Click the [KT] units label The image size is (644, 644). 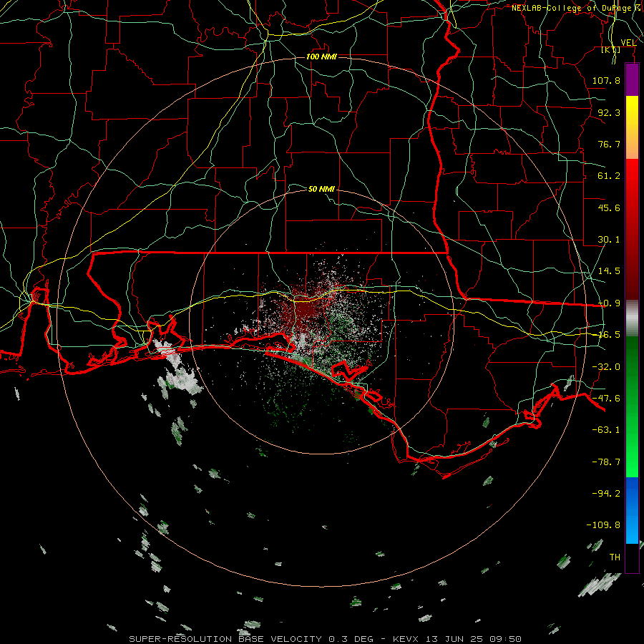pyautogui.click(x=611, y=50)
